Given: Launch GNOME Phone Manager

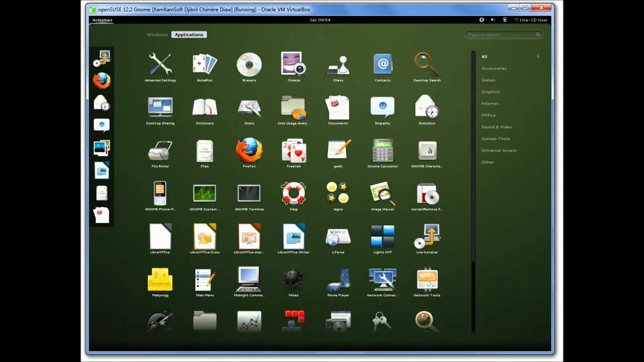Looking at the screenshot, I should tap(160, 196).
